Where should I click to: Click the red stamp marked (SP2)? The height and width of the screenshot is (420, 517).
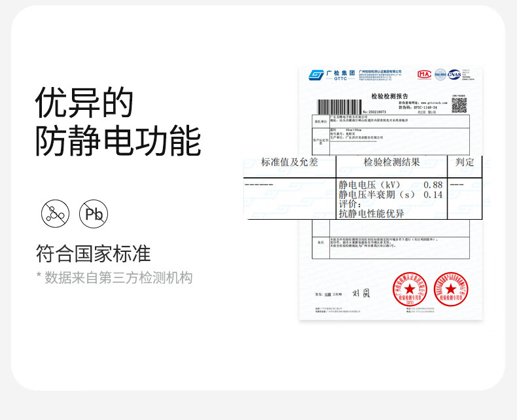(410, 289)
